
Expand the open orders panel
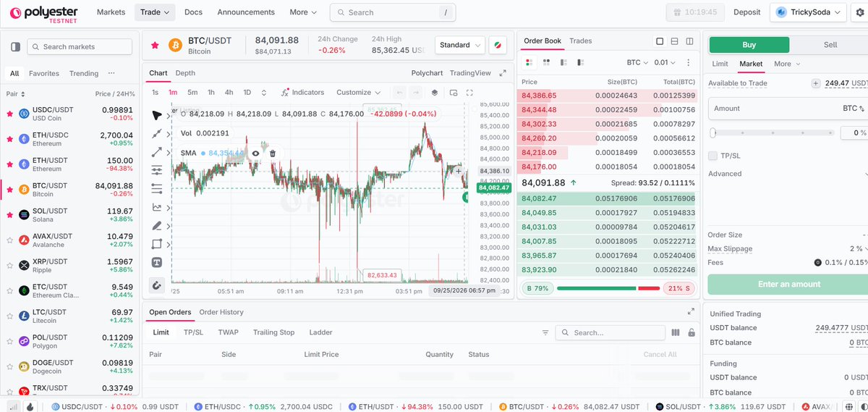coord(691,311)
